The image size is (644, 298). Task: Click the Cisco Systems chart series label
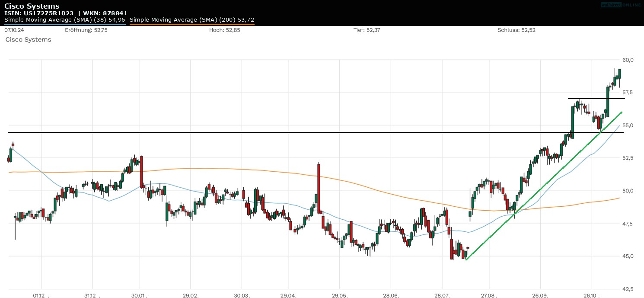28,40
